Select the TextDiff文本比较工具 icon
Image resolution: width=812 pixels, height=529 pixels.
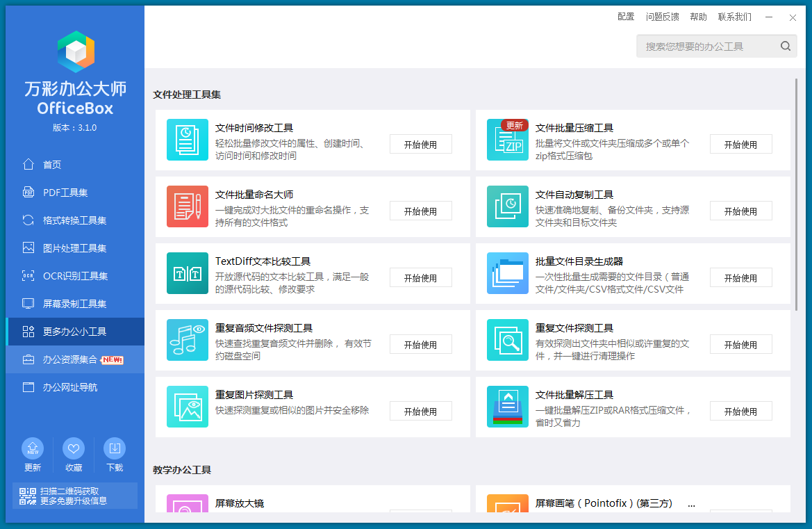point(187,273)
